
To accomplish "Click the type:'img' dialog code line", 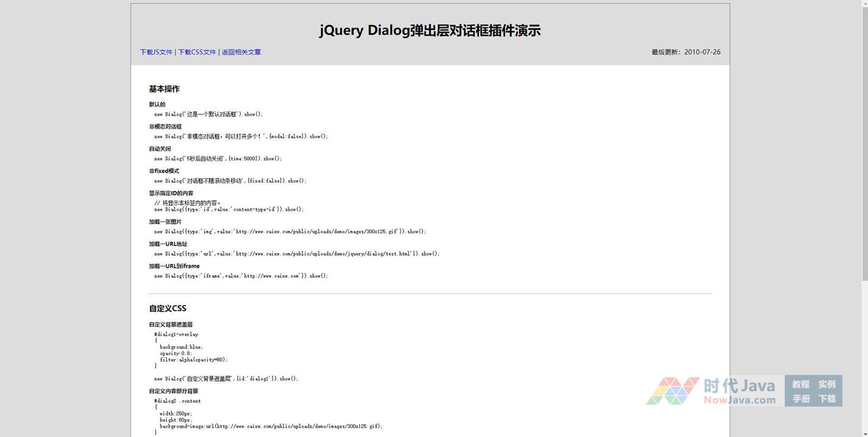I will (289, 232).
